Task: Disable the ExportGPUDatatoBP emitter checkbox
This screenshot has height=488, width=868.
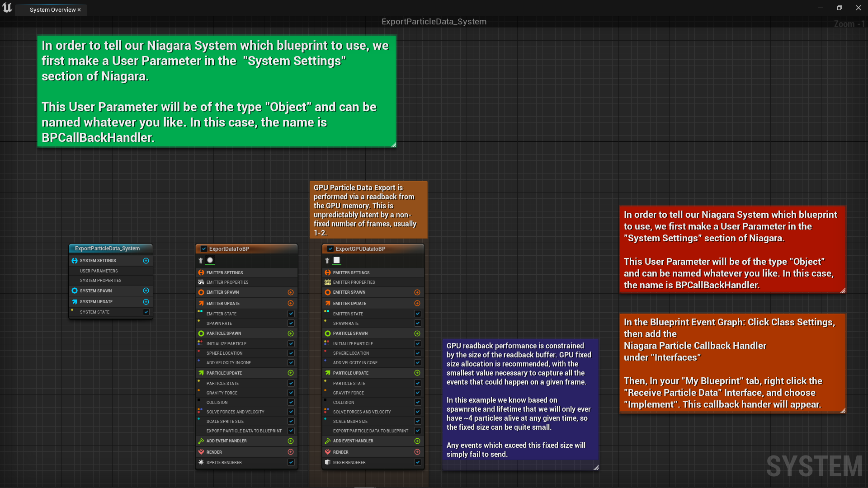Action: 330,249
